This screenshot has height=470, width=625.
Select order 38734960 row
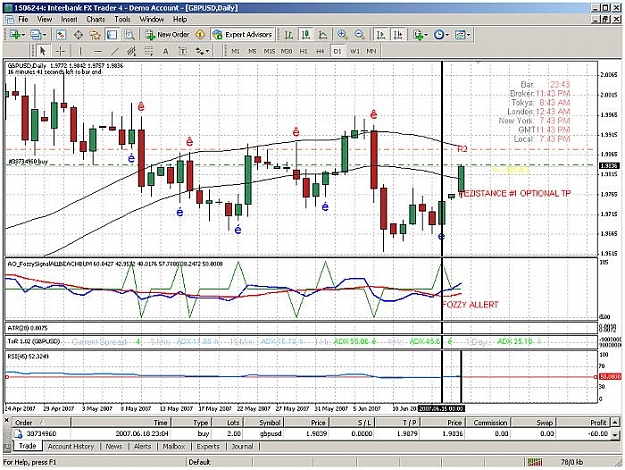coord(311,433)
